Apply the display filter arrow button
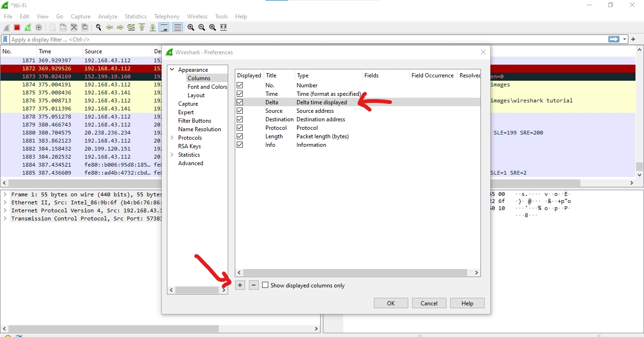This screenshot has width=644, height=337. tap(613, 39)
